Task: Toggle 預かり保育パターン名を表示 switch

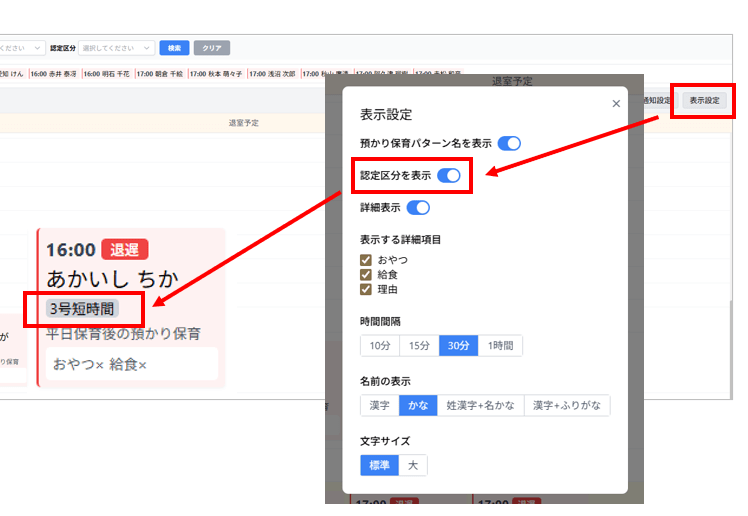Action: tap(509, 143)
